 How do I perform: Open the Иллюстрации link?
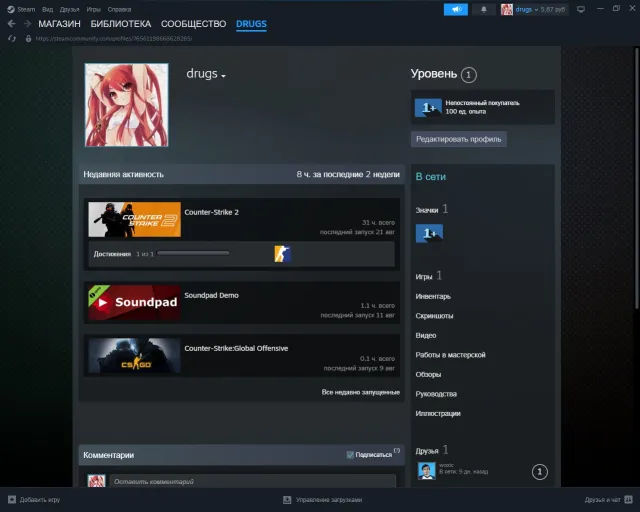click(x=438, y=414)
